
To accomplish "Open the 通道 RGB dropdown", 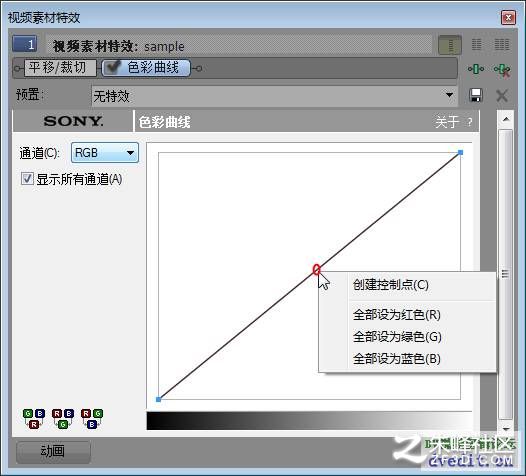I will pyautogui.click(x=105, y=153).
